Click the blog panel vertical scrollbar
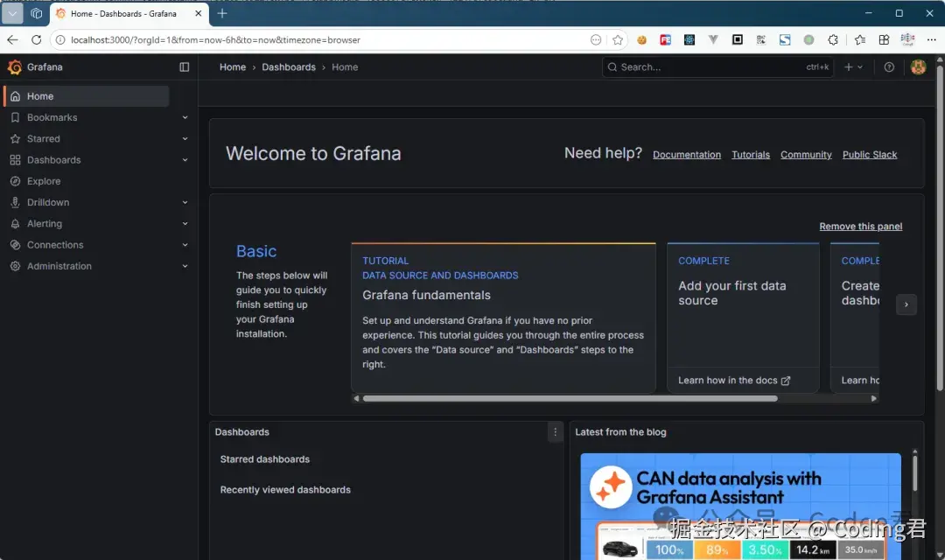The image size is (945, 560). [914, 473]
